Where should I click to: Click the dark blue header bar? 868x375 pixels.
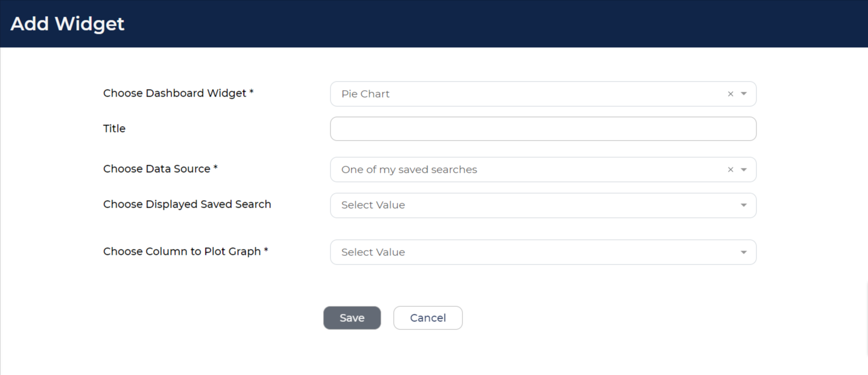click(434, 24)
